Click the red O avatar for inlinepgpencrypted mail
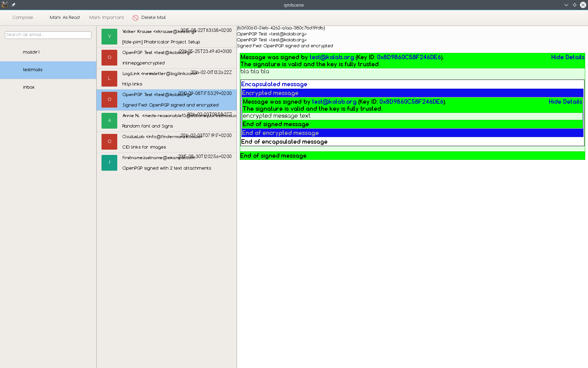The width and height of the screenshot is (588, 368). click(109, 57)
